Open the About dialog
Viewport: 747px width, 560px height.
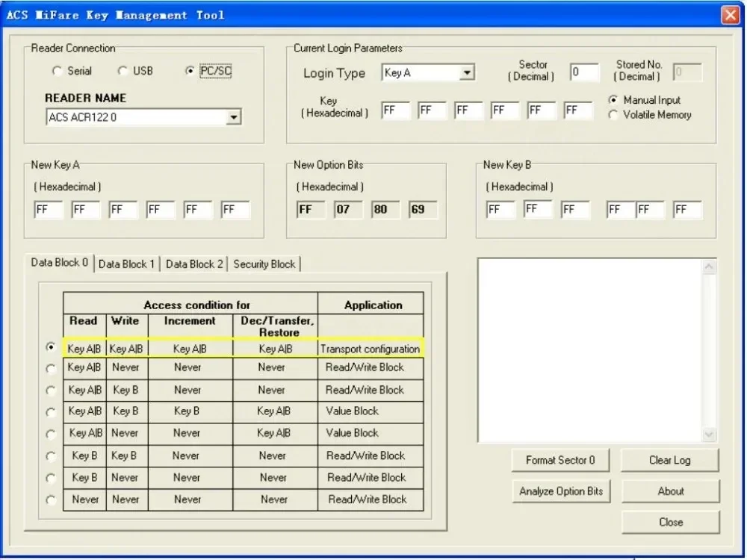(x=670, y=491)
